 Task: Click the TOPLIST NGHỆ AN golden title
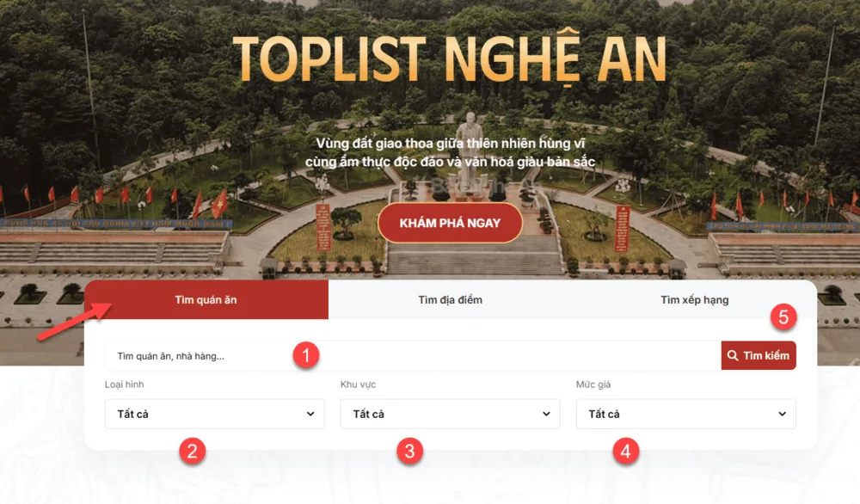[450, 58]
